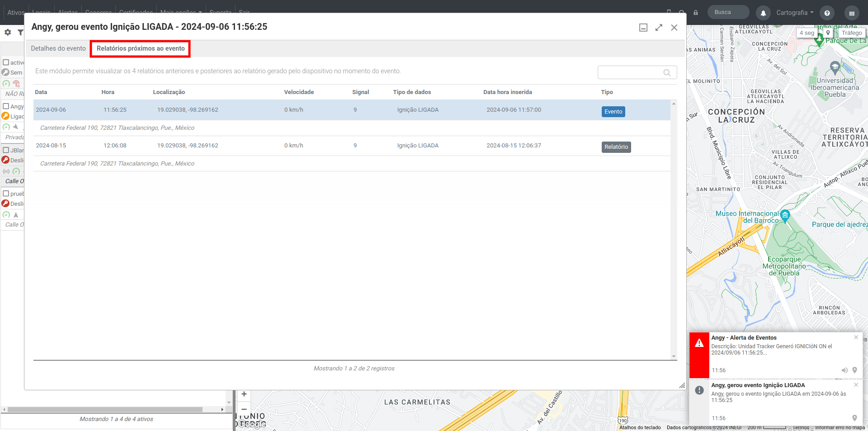The width and height of the screenshot is (868, 431).
Task: Dismiss the Angy Alerta de Eventos notification
Action: pyautogui.click(x=856, y=337)
